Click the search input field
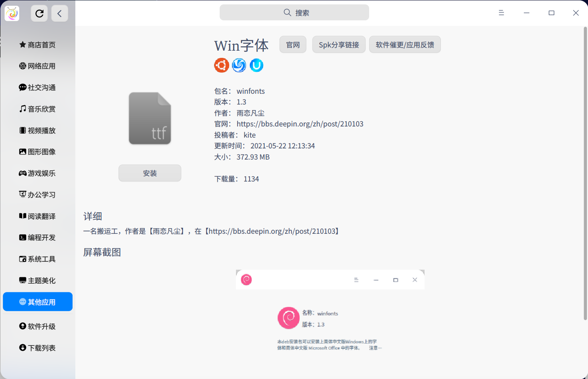This screenshot has width=588, height=379. point(294,12)
